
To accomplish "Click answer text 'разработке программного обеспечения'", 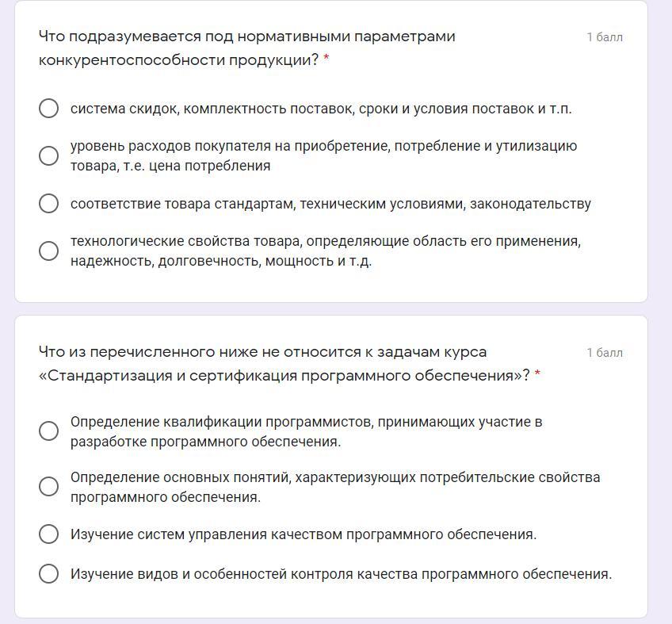I will (205, 442).
